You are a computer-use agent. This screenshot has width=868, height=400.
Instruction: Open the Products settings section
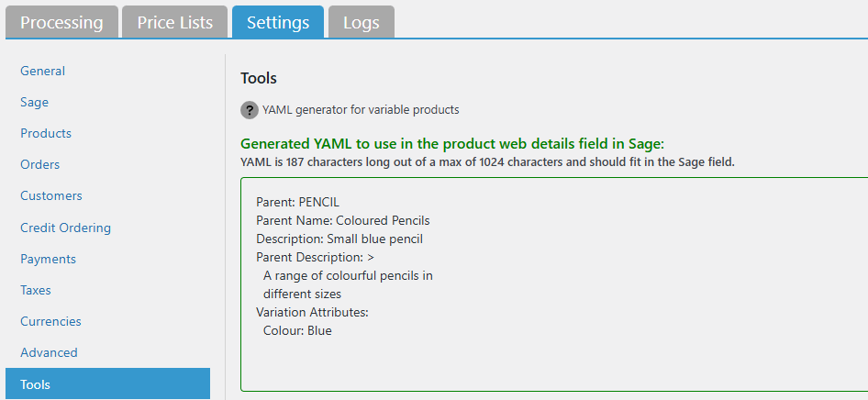46,133
